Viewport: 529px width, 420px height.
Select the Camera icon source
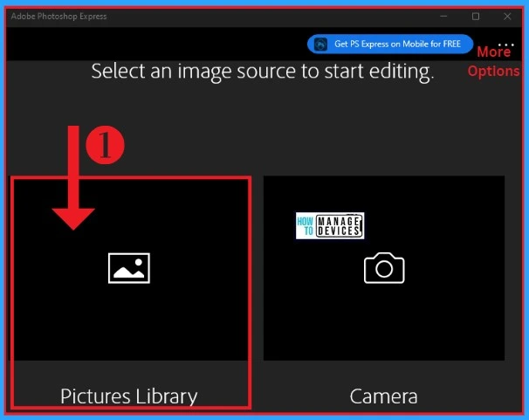[384, 268]
